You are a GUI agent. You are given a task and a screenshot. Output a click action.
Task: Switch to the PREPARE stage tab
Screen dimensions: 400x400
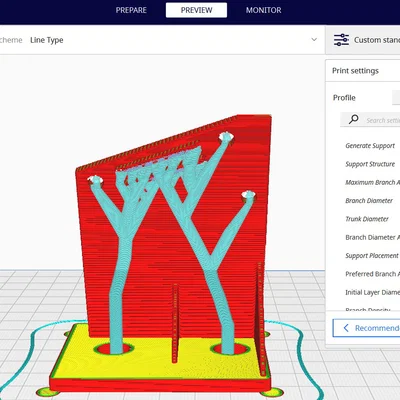click(131, 10)
